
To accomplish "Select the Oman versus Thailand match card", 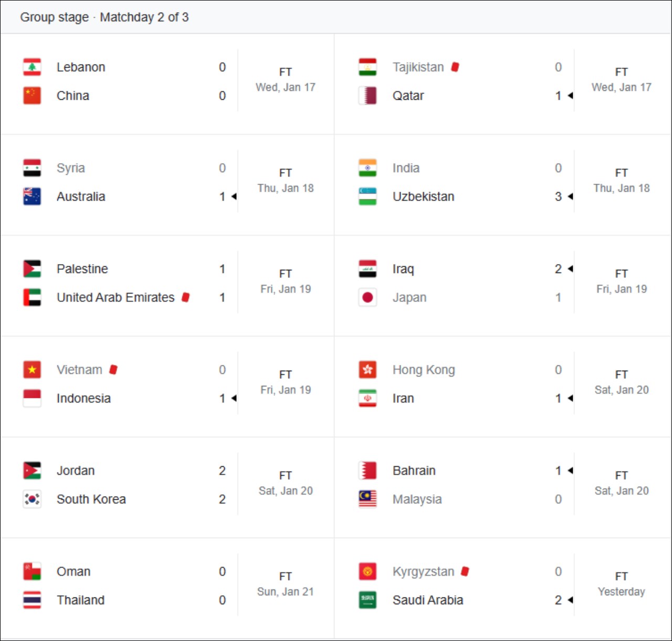I will tap(167, 585).
